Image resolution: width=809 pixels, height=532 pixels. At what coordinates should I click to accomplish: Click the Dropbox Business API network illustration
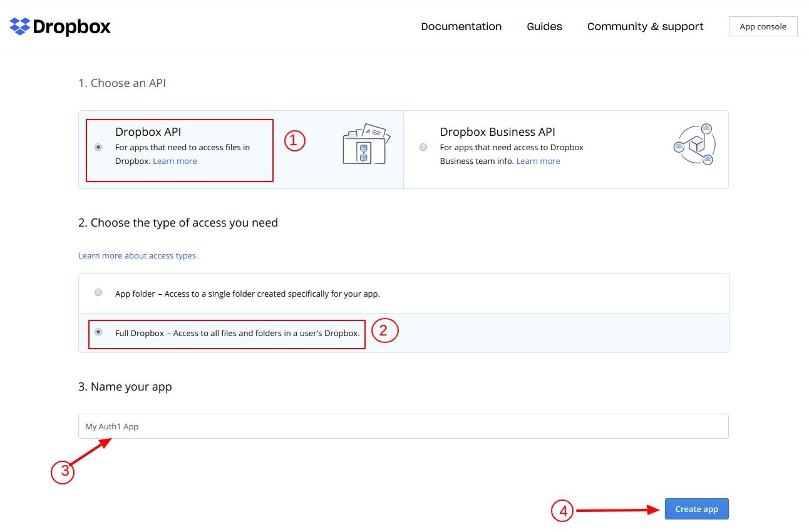[694, 145]
